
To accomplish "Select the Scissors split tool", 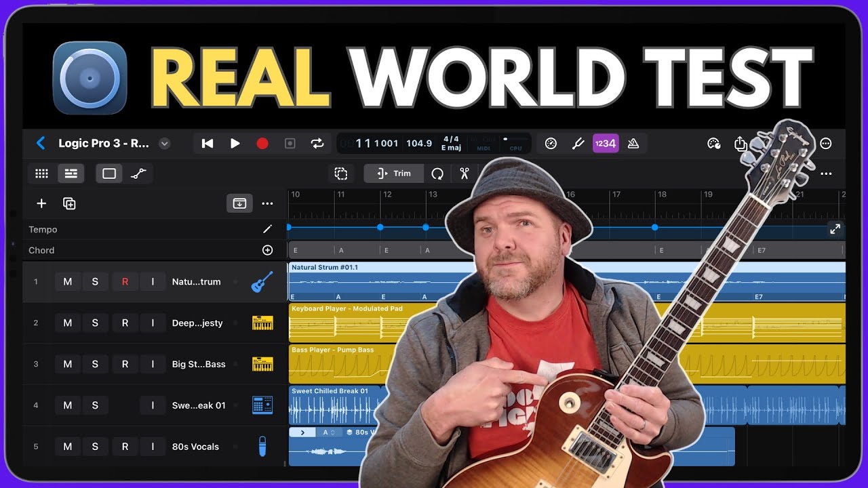I will 465,174.
